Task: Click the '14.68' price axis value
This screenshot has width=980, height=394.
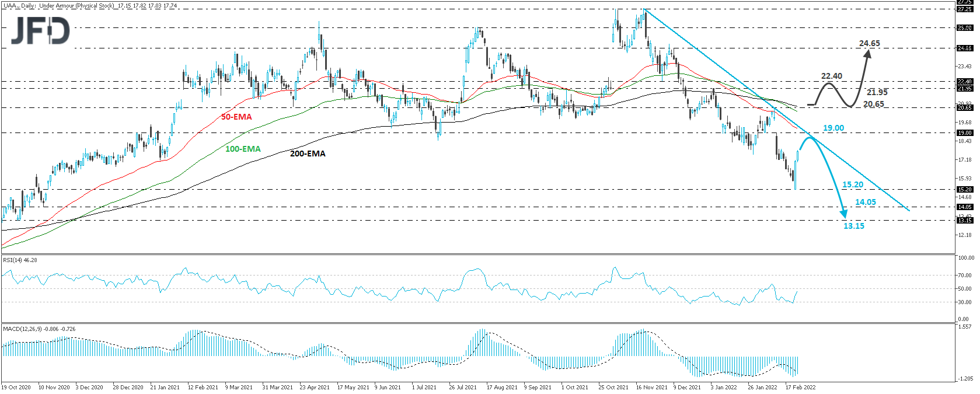Action: pyautogui.click(x=965, y=197)
